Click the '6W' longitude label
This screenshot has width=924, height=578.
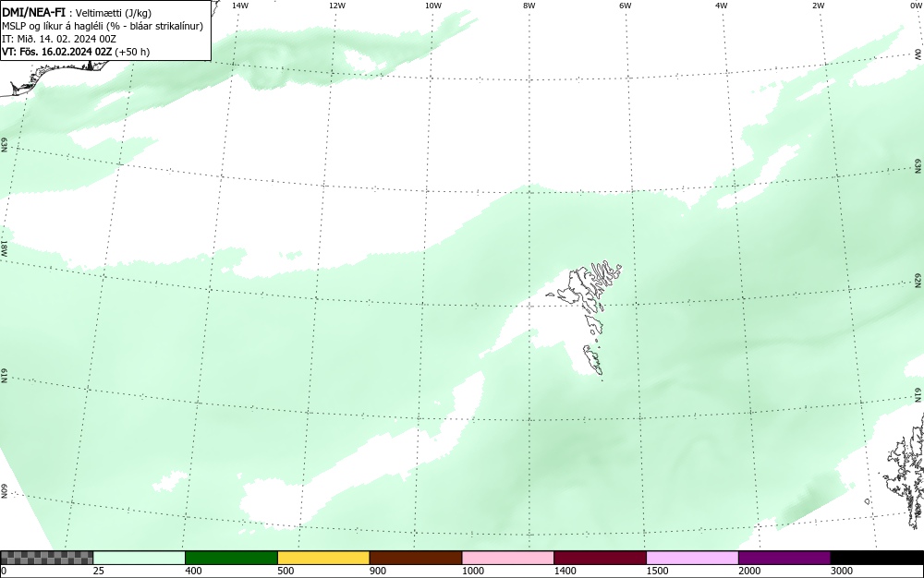[x=626, y=6]
